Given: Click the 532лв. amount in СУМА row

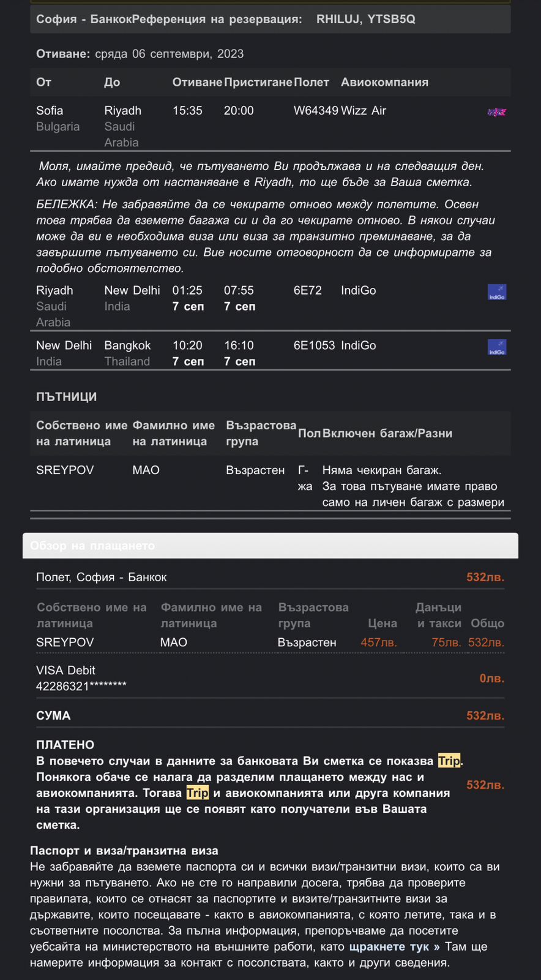Looking at the screenshot, I should click(x=485, y=715).
